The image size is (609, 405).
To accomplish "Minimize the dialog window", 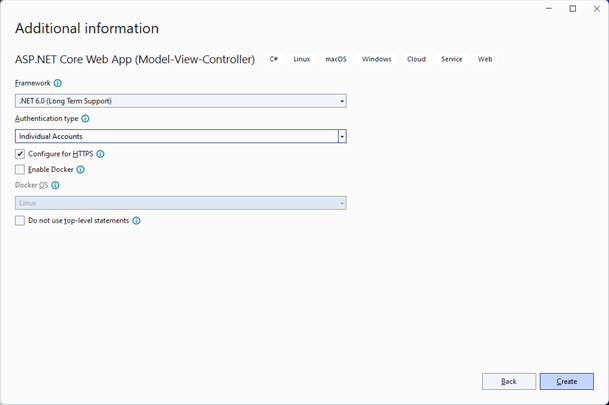I will pyautogui.click(x=549, y=9).
